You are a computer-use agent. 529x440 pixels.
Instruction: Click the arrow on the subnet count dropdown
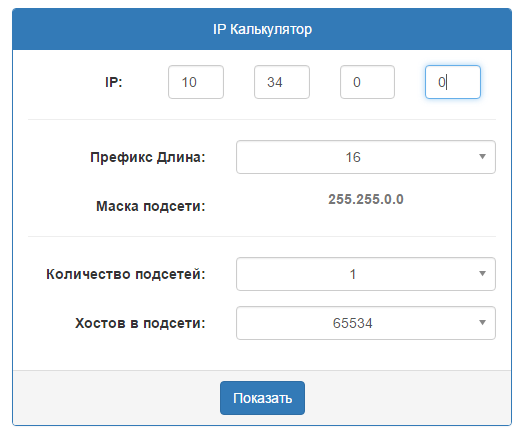[x=482, y=274]
